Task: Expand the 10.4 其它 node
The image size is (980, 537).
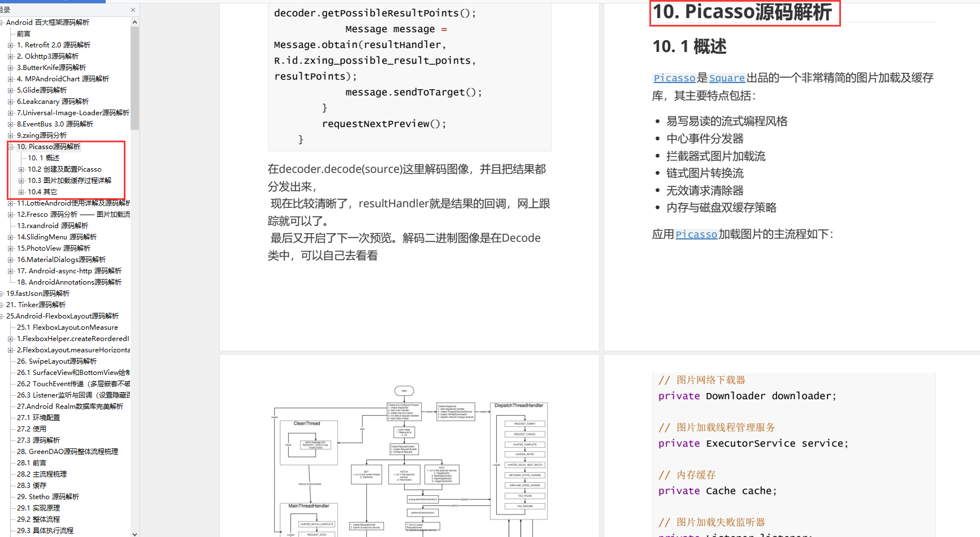Action: click(21, 192)
